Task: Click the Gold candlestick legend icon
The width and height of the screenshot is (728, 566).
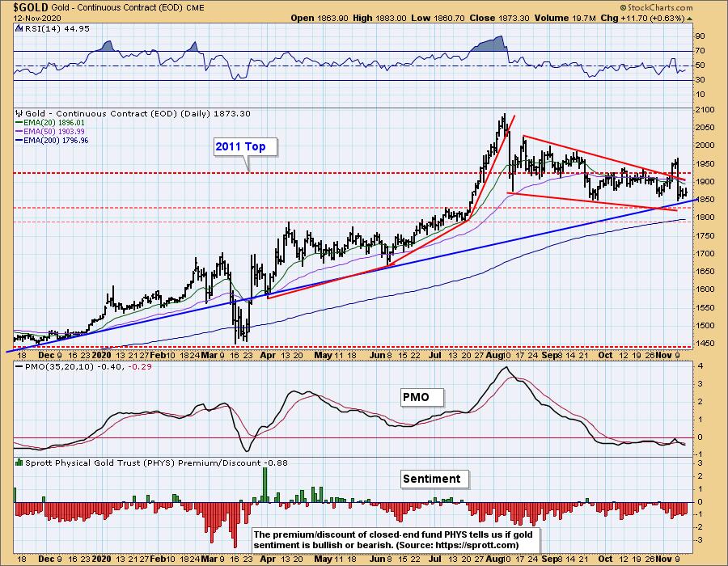Action: click(19, 113)
